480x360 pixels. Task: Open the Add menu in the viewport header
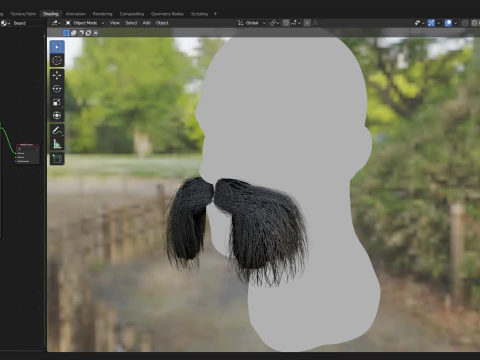point(147,23)
